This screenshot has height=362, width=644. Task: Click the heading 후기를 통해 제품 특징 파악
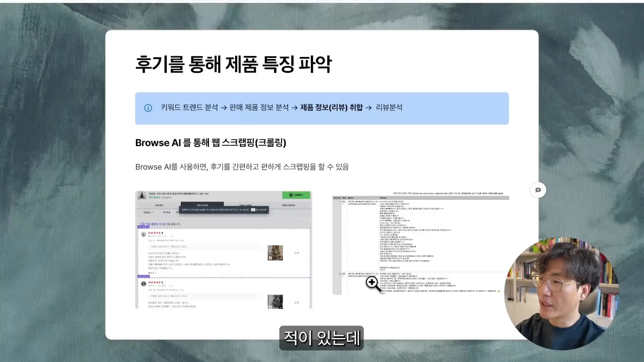233,64
